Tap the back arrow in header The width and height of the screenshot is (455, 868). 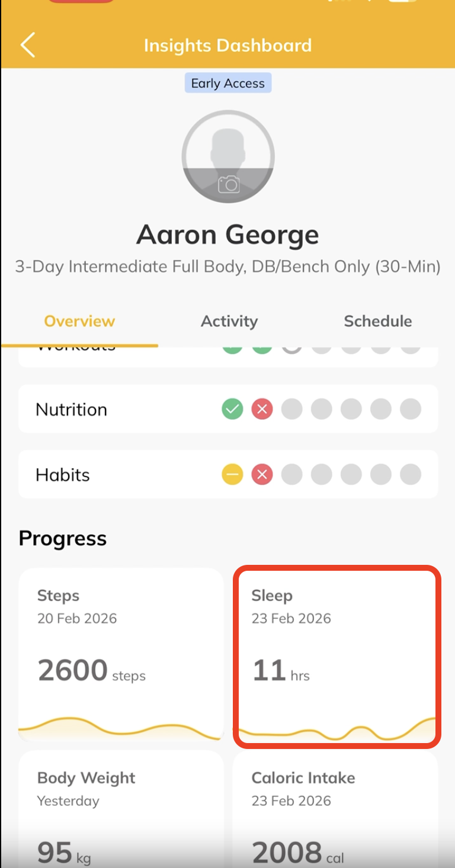28,46
